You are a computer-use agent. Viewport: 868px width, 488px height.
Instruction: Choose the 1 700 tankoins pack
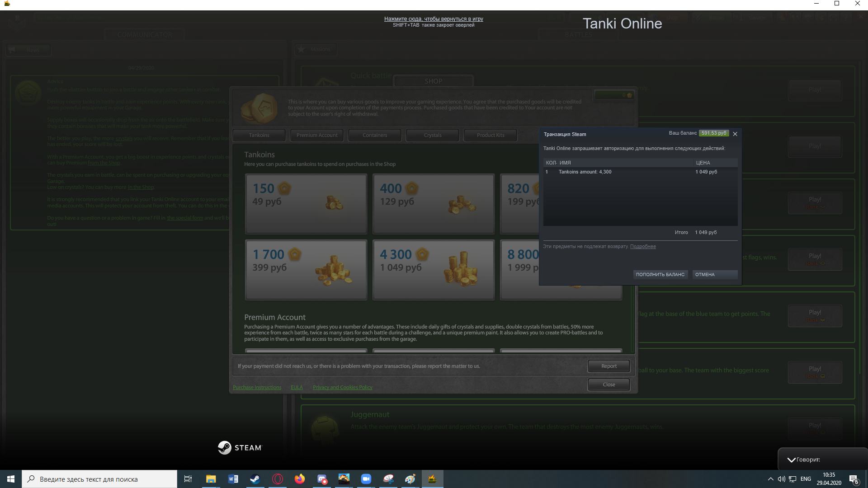(x=306, y=270)
